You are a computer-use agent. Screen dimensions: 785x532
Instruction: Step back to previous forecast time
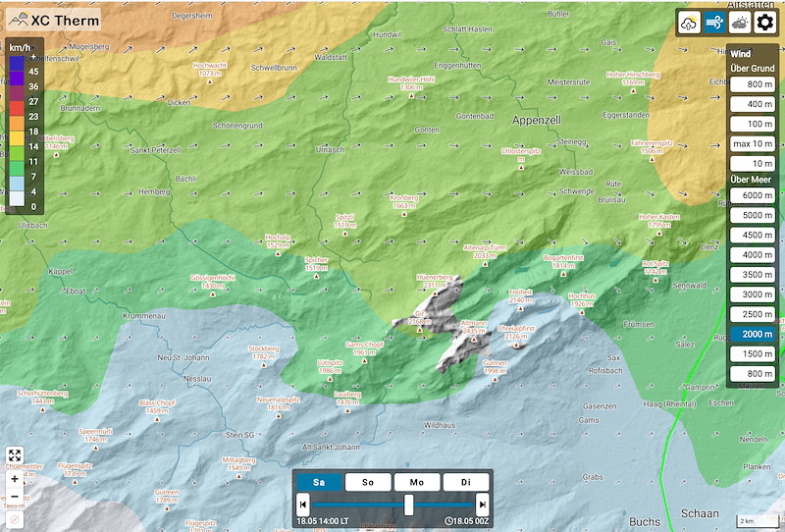click(303, 505)
